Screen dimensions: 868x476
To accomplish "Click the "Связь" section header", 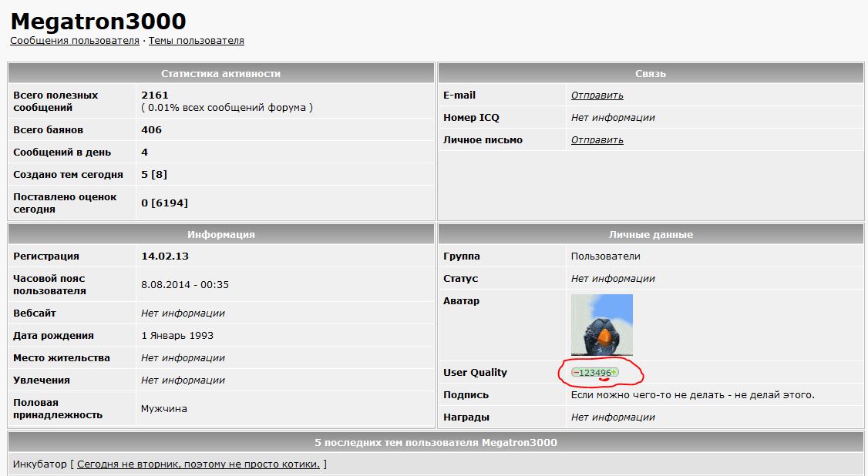I will [651, 73].
